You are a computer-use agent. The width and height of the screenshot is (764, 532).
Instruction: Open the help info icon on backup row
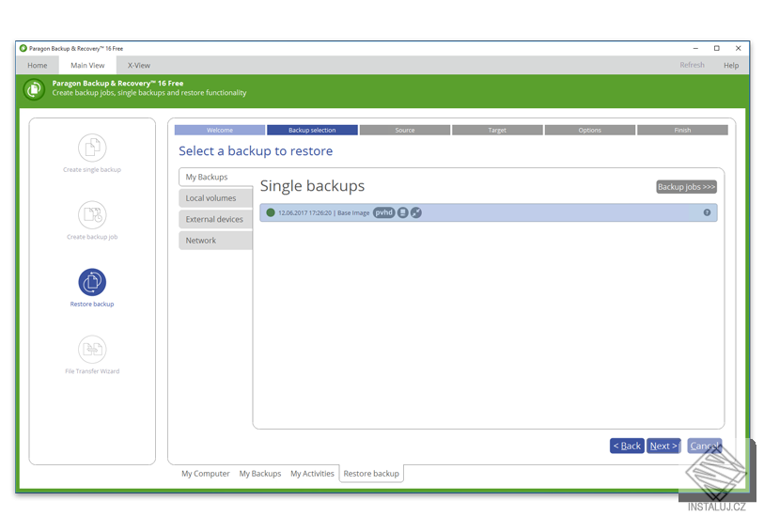tap(707, 212)
